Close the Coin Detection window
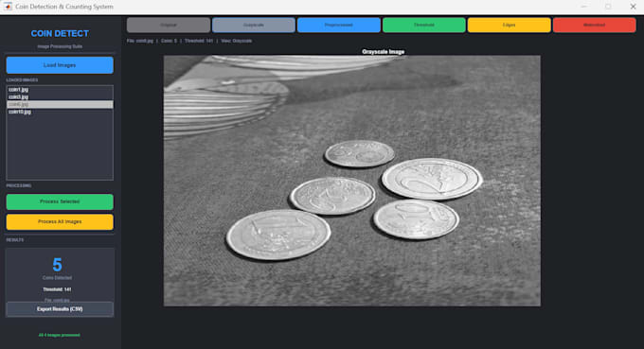Viewport: 644px width, 349px height. 633,7
